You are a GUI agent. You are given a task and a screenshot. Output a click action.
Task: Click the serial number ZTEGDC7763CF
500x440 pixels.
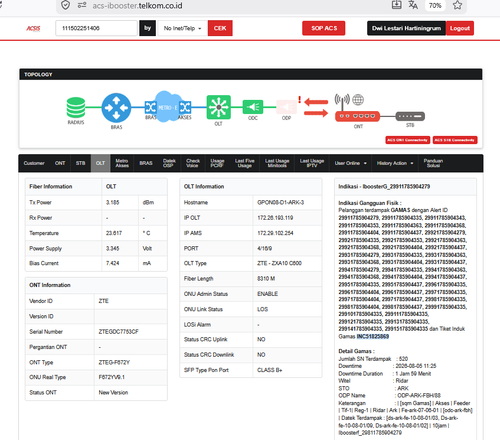pos(118,332)
